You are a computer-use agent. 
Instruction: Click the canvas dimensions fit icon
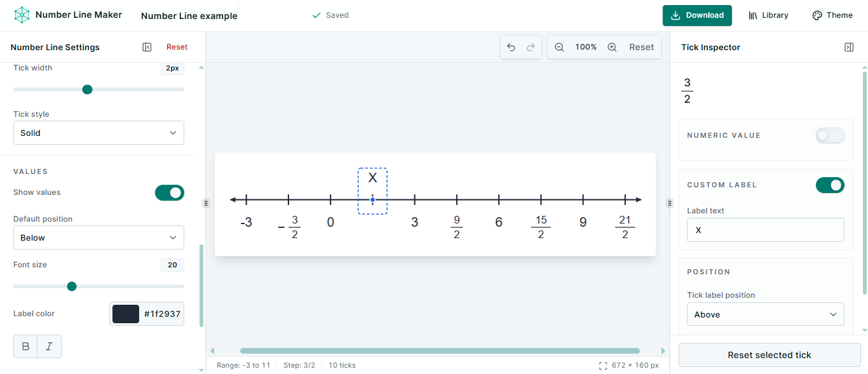tap(603, 366)
